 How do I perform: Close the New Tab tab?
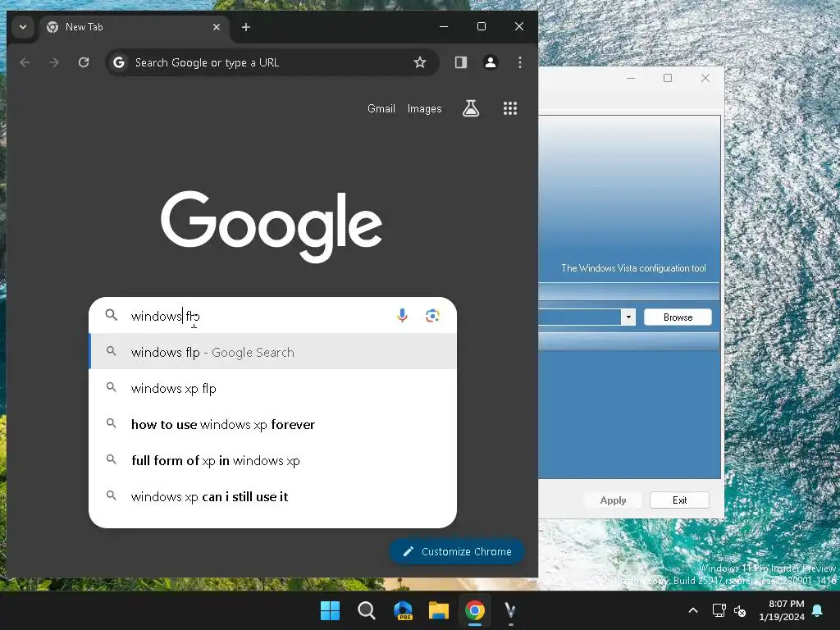coord(217,27)
